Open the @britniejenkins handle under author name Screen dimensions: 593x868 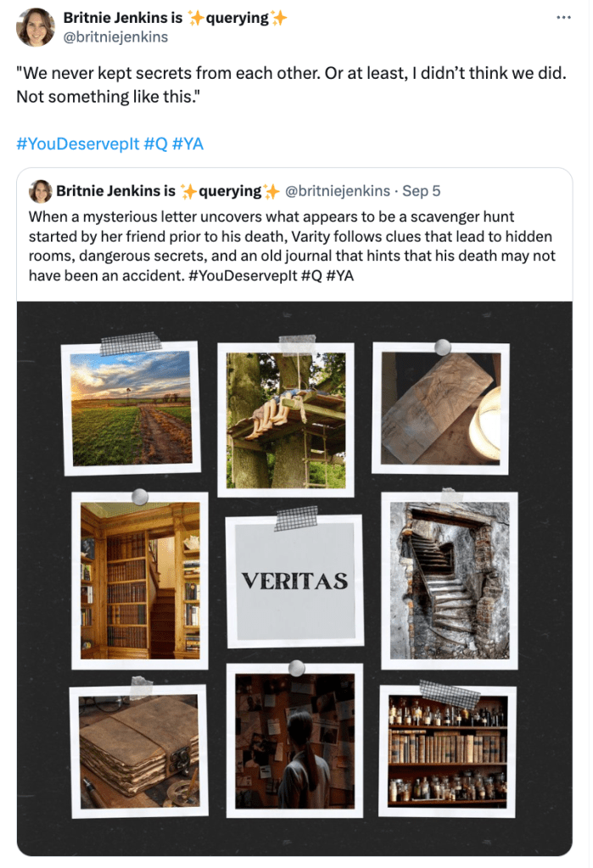coord(115,37)
